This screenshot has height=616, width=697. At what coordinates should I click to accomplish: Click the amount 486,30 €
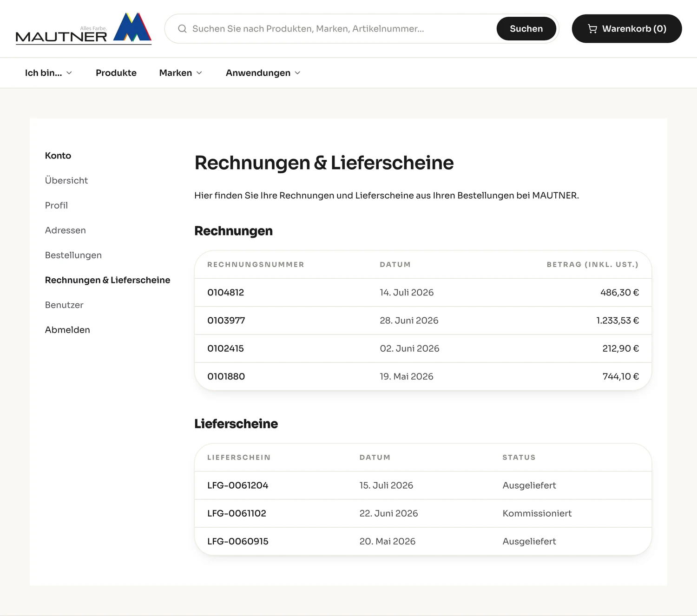[x=619, y=293]
